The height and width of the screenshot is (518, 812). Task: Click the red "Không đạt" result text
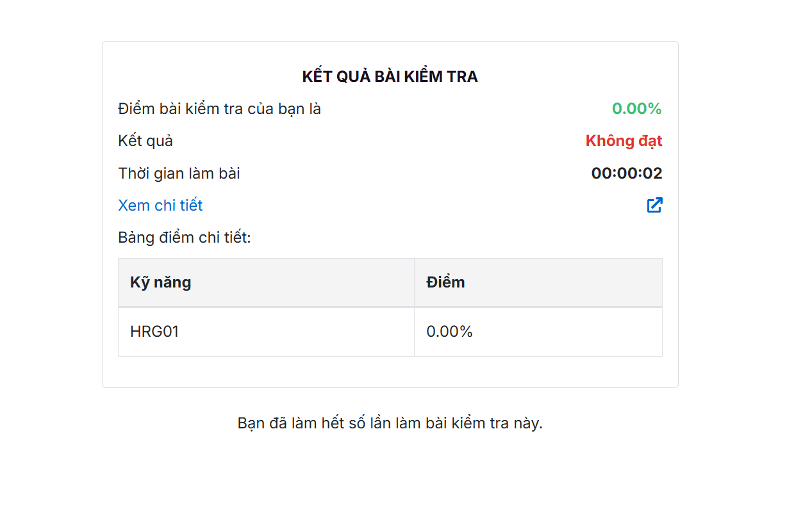(624, 141)
